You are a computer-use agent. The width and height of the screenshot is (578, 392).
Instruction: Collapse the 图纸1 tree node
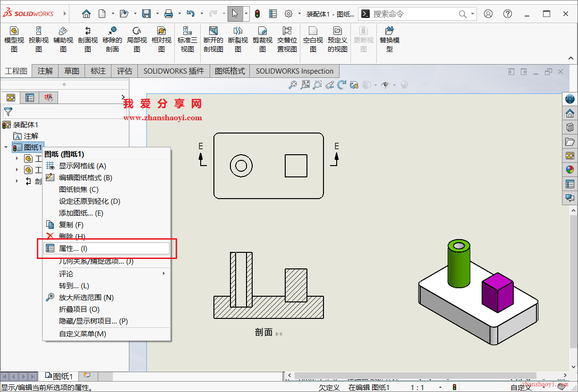tap(6, 147)
